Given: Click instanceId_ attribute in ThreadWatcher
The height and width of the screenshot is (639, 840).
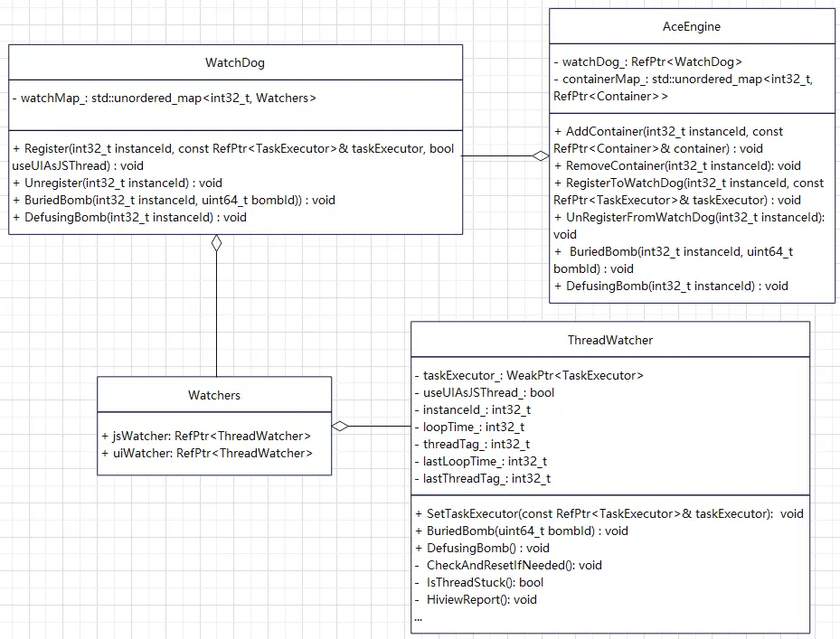Looking at the screenshot, I should point(473,409).
